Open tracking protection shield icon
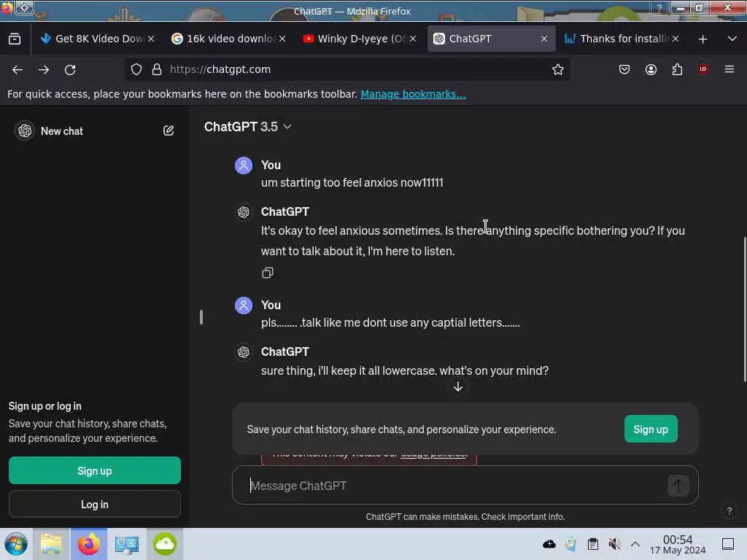747x560 pixels. 136,69
